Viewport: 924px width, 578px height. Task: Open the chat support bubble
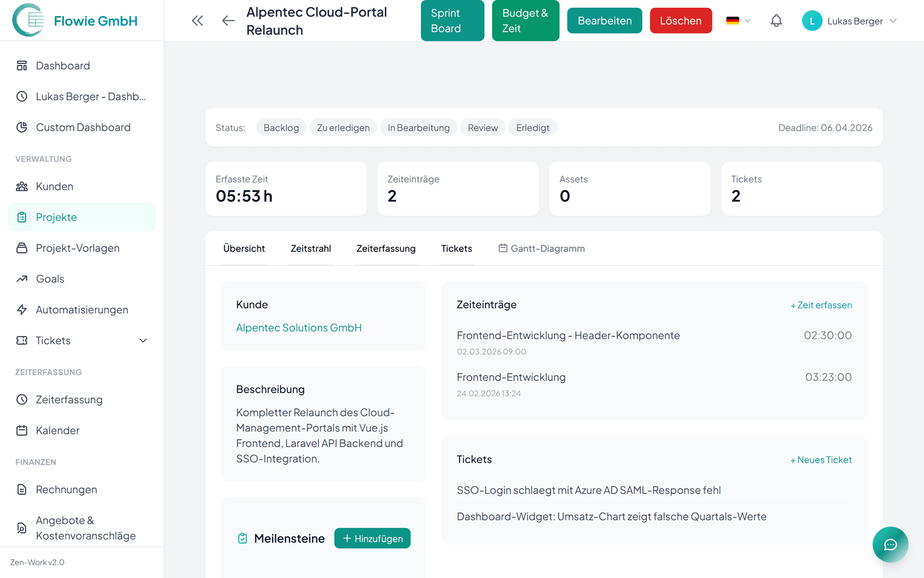890,545
